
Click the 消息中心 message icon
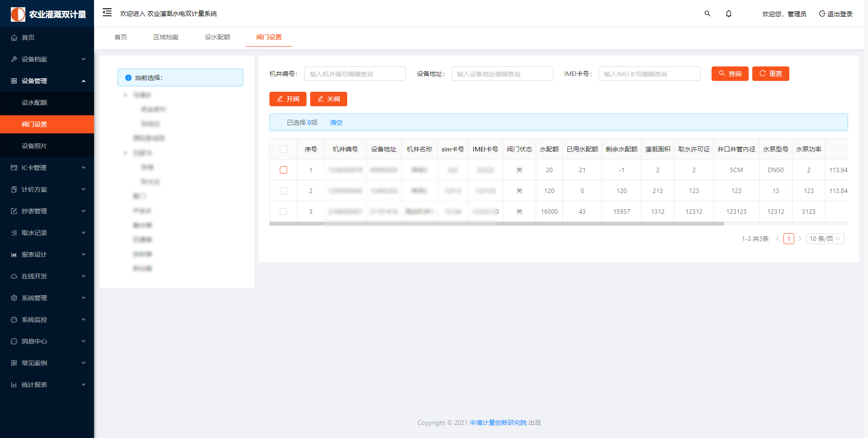pos(14,341)
